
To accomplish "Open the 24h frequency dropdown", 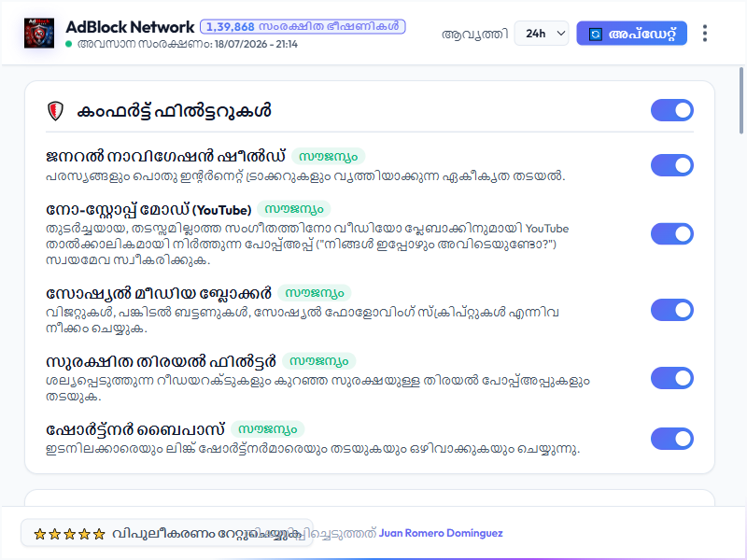I will click(542, 34).
